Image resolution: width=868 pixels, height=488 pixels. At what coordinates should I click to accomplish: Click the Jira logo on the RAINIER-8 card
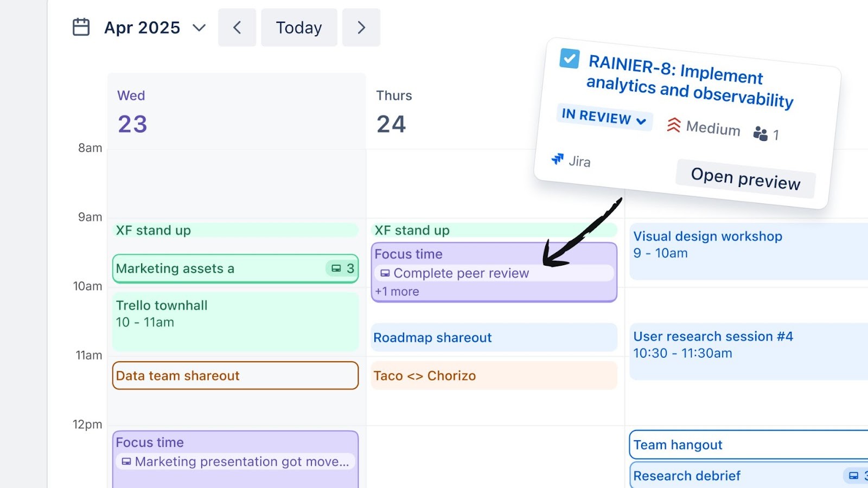[x=557, y=159]
